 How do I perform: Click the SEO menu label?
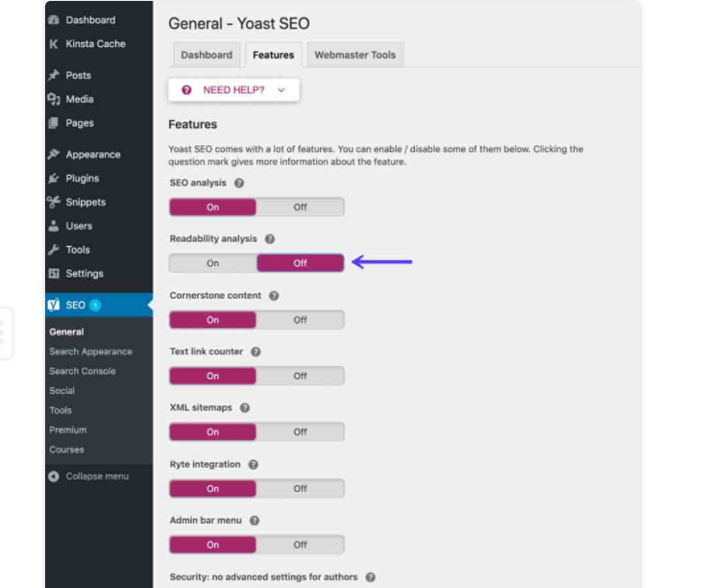click(x=75, y=306)
